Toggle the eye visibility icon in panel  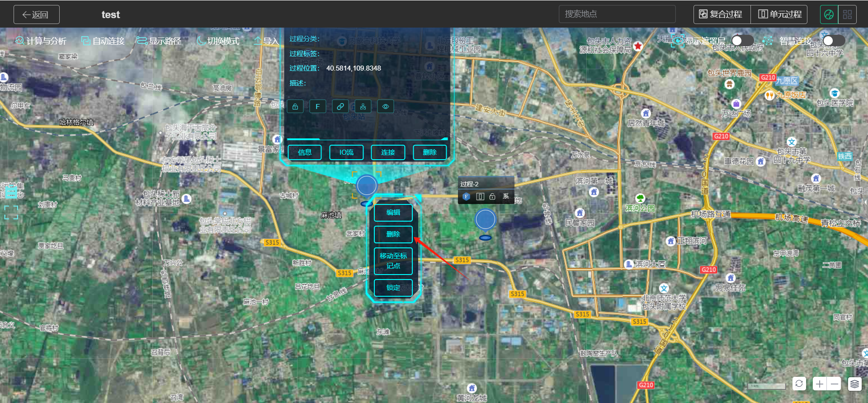386,107
